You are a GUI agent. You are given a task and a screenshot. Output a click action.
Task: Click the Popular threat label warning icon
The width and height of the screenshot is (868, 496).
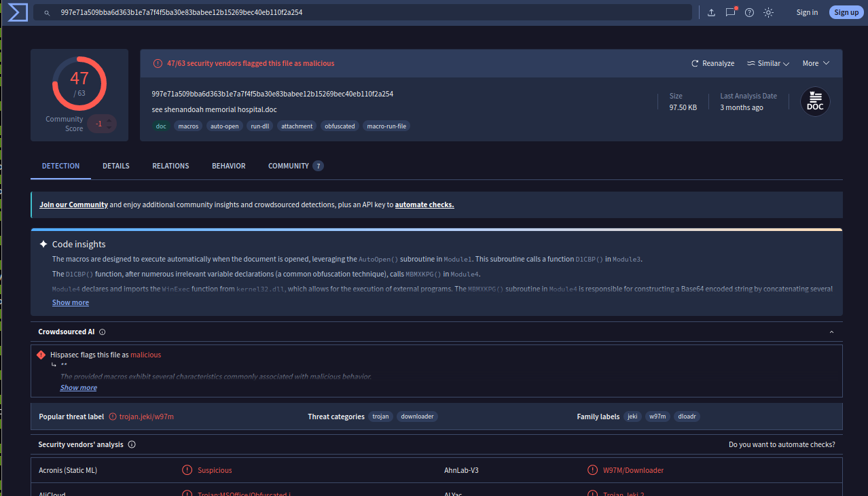[113, 417]
